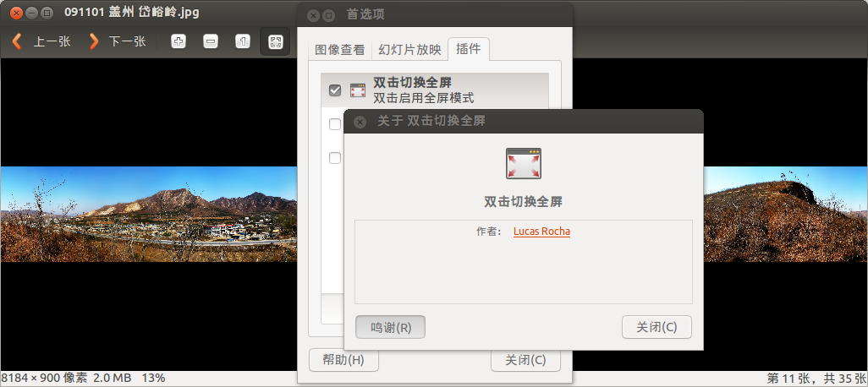Viewport: 868px width, 387px height.
Task: Click the main window close button
Action: [16, 12]
